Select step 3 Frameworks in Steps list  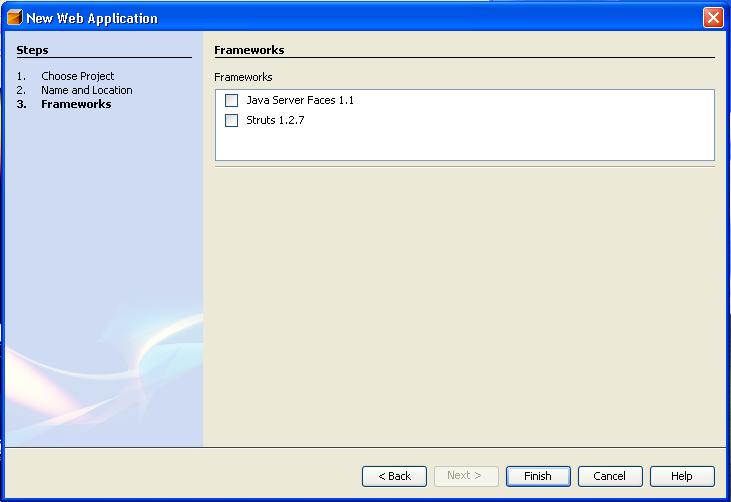(76, 104)
